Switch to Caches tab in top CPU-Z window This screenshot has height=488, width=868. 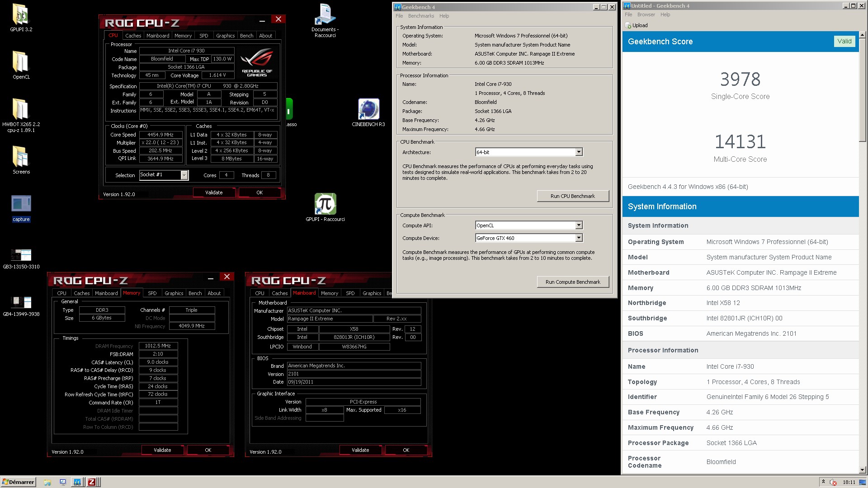(x=133, y=36)
